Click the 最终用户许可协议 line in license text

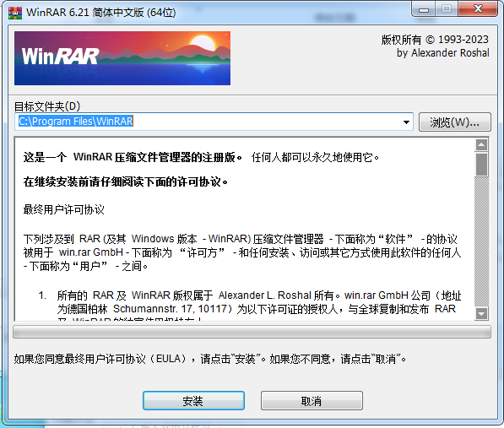click(63, 209)
